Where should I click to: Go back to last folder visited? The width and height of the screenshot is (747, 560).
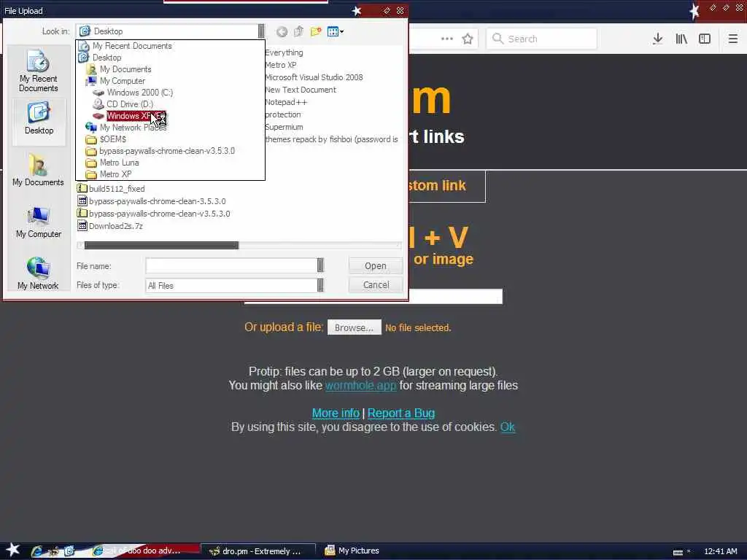point(282,32)
